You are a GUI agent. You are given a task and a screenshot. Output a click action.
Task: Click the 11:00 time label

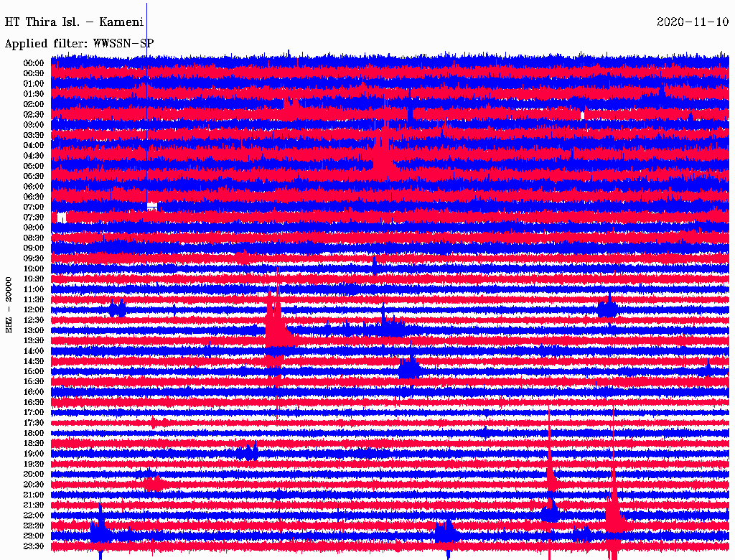pyautogui.click(x=33, y=289)
